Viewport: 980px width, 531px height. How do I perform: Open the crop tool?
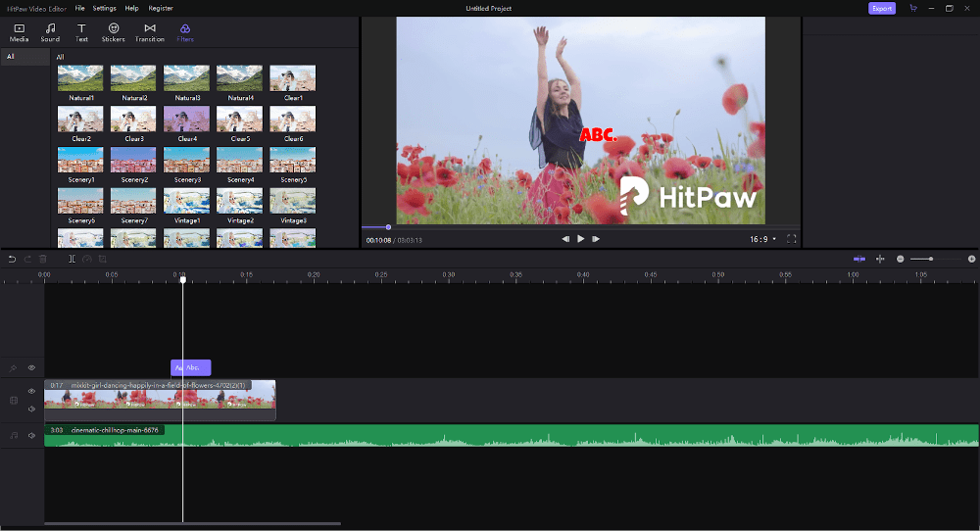pyautogui.click(x=103, y=259)
